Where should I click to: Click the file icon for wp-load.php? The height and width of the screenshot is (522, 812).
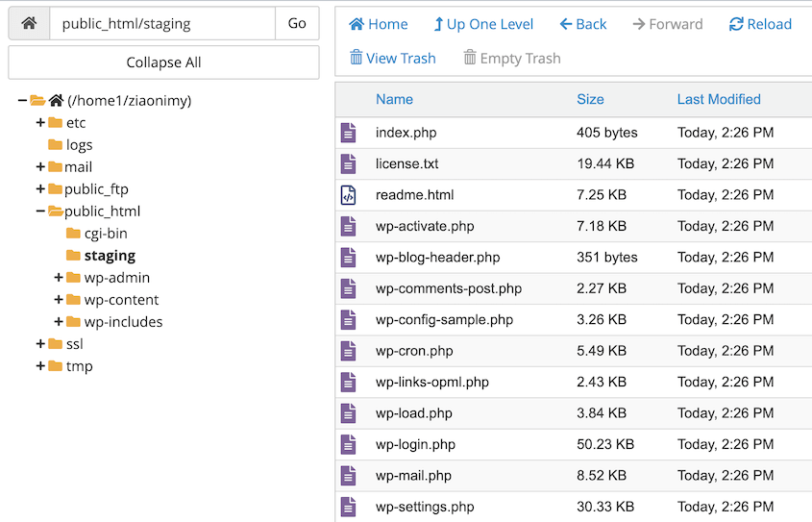coord(349,413)
